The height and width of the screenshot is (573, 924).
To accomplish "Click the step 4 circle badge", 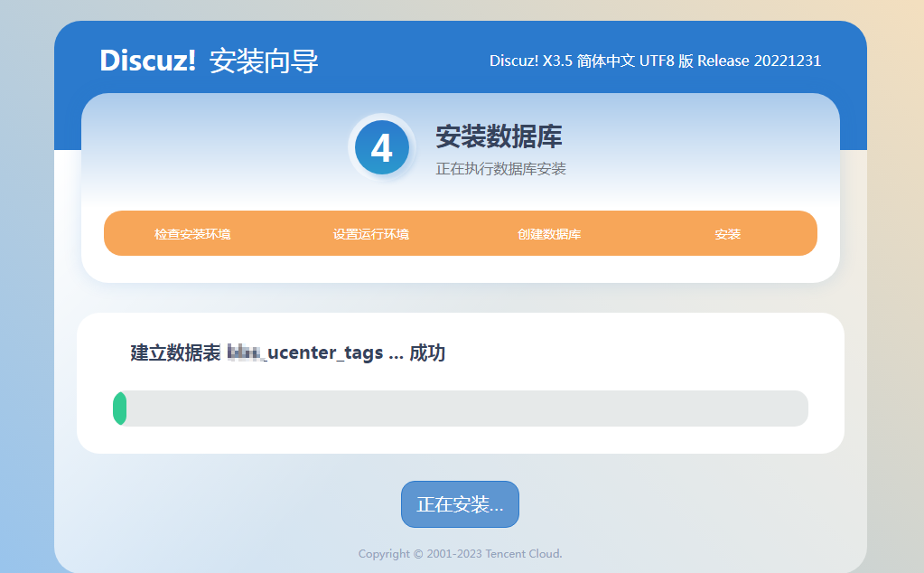I will coord(382,147).
